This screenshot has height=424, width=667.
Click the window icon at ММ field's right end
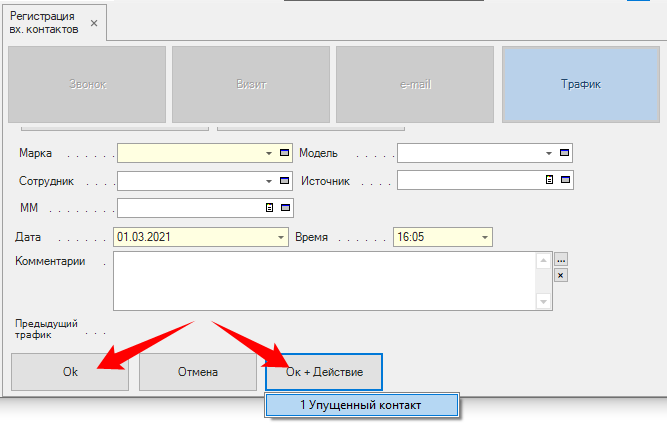point(285,208)
